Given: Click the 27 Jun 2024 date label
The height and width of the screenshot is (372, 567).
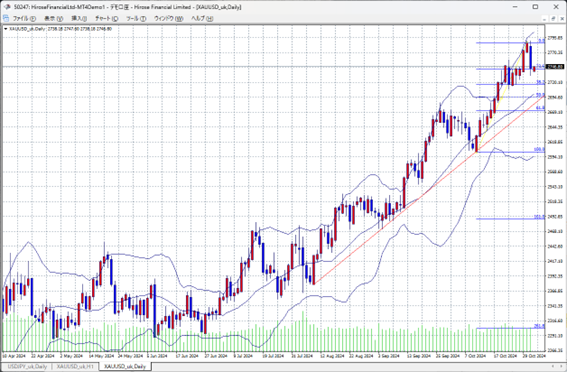Looking at the screenshot, I should coord(216,356).
